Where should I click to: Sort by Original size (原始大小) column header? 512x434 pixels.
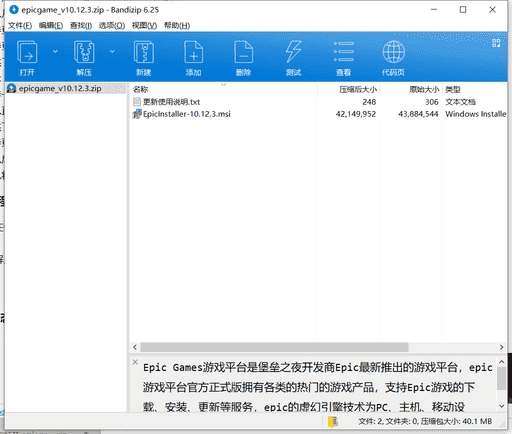pyautogui.click(x=424, y=89)
